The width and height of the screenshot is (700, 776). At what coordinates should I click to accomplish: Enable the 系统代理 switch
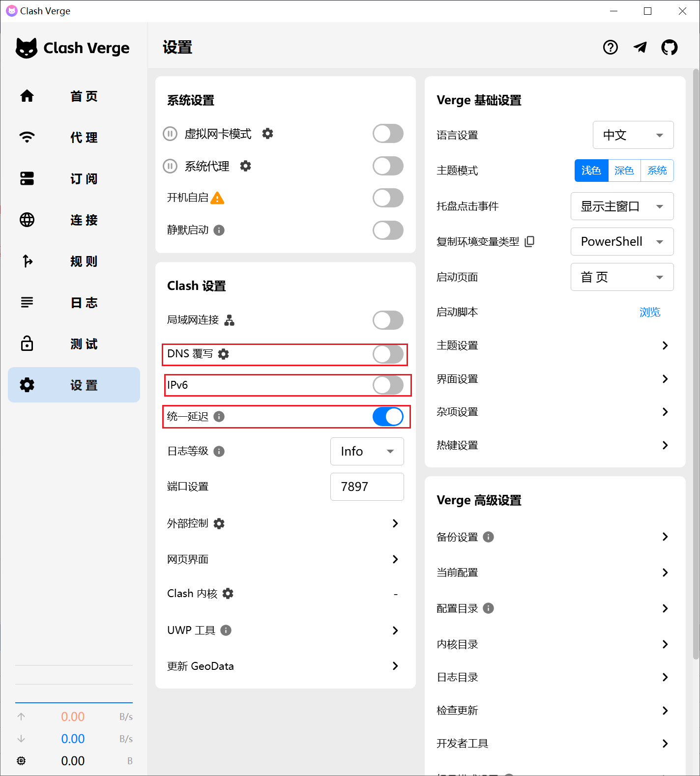[x=388, y=166]
